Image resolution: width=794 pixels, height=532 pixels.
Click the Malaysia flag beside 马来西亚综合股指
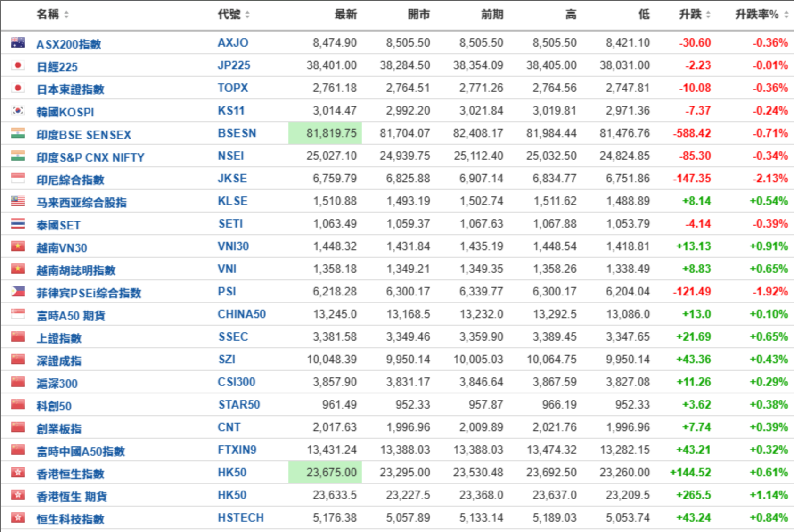(x=18, y=201)
